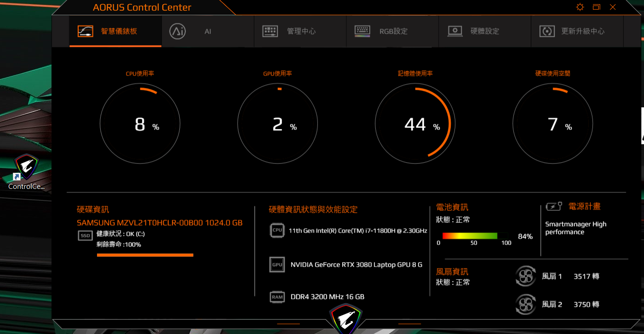Open the ControlCenter desktop shortcut
The image size is (644, 334).
coord(26,172)
